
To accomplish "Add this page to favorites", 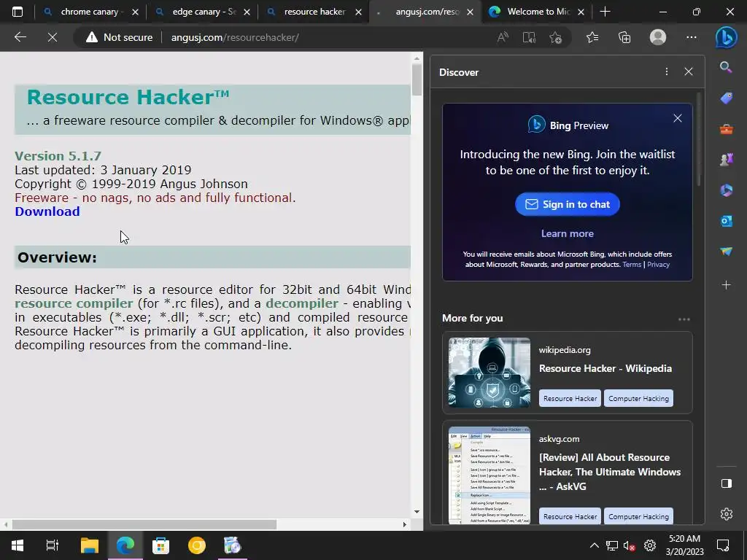I will point(555,37).
